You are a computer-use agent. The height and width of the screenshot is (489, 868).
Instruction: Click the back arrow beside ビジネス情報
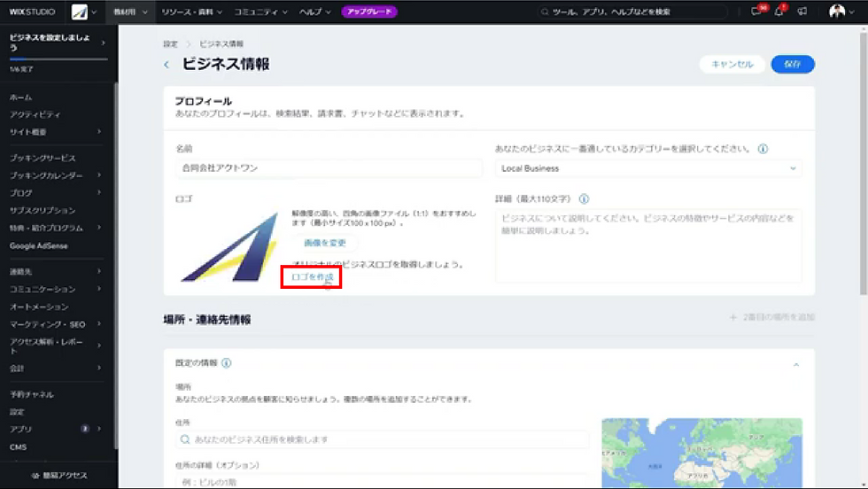pyautogui.click(x=167, y=65)
